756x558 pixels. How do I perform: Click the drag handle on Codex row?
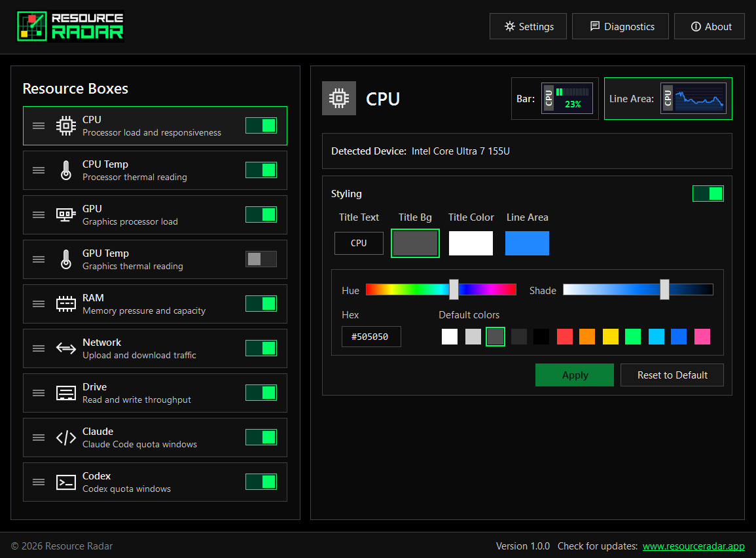pyautogui.click(x=39, y=482)
